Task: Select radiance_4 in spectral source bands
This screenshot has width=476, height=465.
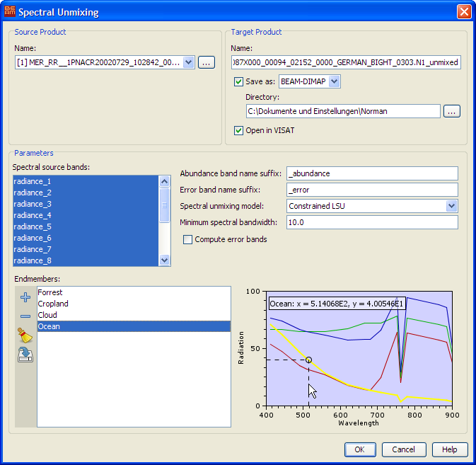Action: (33, 215)
